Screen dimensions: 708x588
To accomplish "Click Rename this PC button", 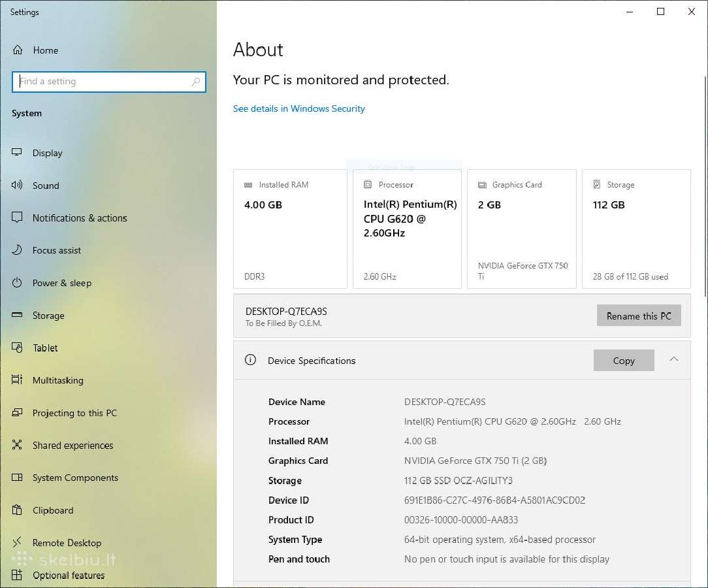I will pos(639,316).
